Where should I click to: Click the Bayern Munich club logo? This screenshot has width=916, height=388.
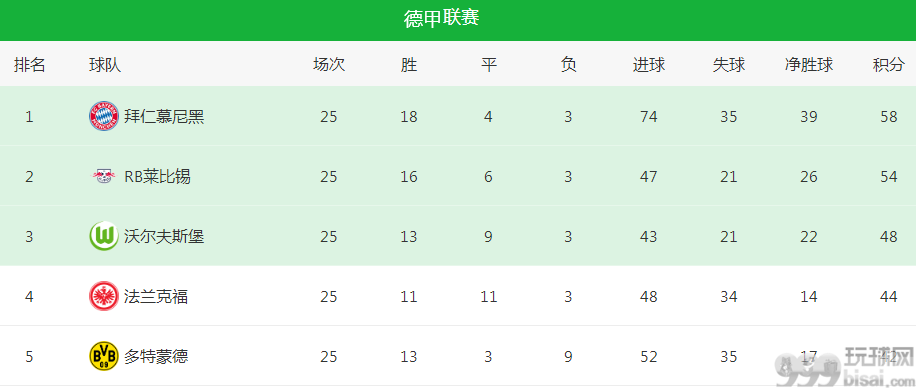103,116
